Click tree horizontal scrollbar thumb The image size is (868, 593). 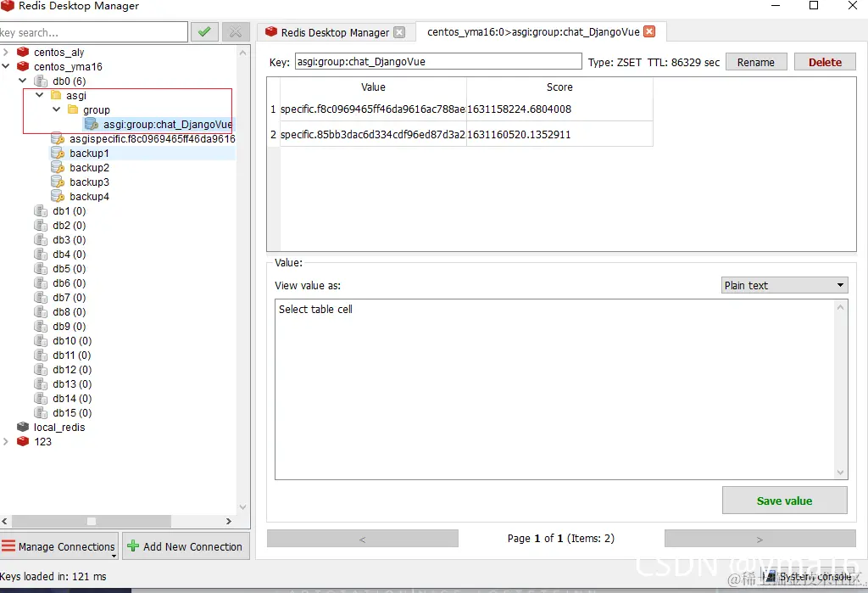click(92, 521)
